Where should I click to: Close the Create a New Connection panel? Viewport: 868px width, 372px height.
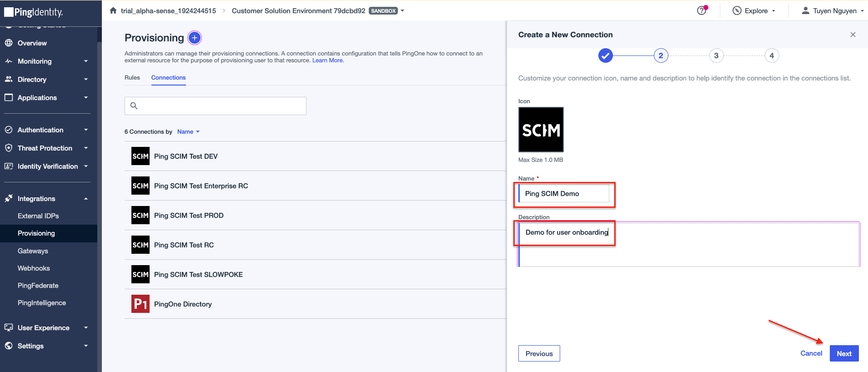853,35
